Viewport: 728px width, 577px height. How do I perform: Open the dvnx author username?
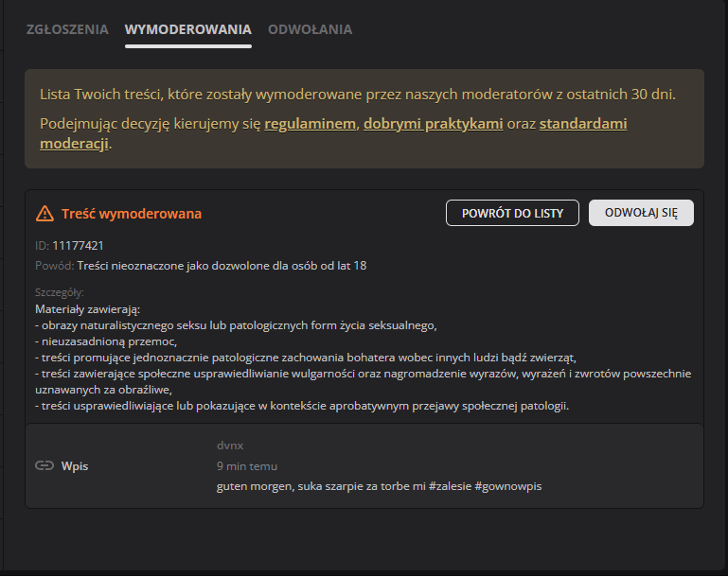(230, 446)
